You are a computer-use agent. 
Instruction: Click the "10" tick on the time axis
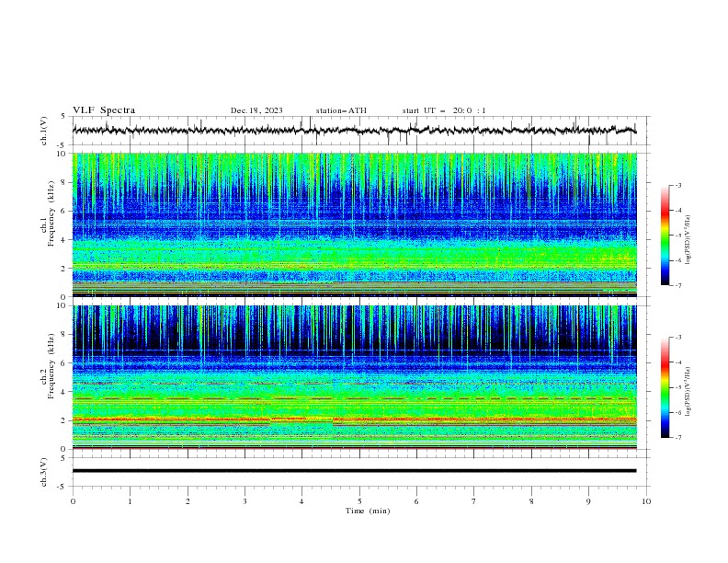pos(646,501)
